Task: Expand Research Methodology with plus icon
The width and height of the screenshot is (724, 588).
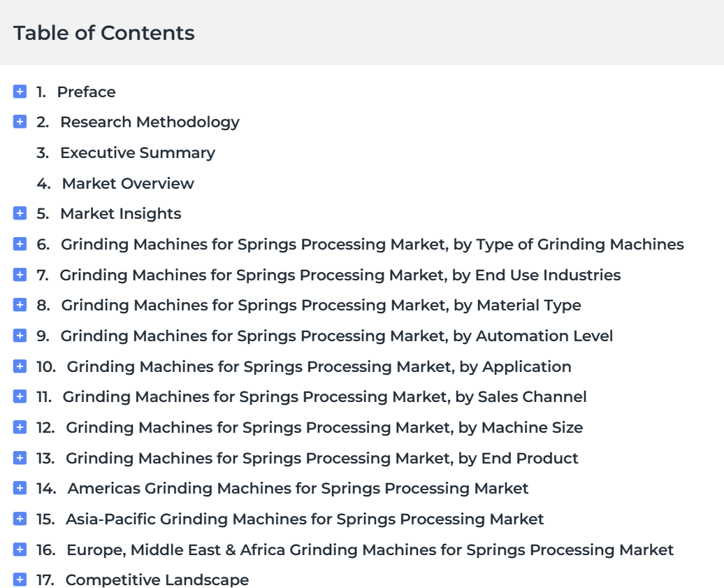Action: pos(20,122)
